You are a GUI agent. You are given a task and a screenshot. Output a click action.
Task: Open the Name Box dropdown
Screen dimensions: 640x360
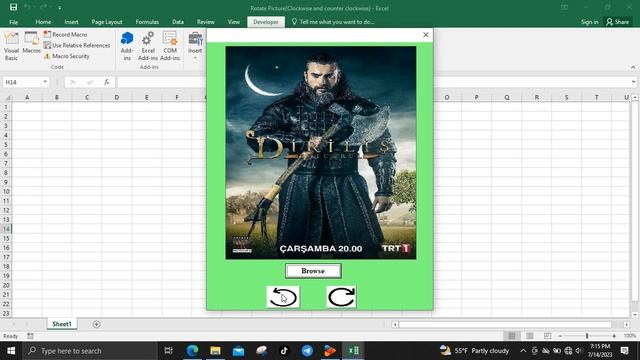click(x=45, y=82)
